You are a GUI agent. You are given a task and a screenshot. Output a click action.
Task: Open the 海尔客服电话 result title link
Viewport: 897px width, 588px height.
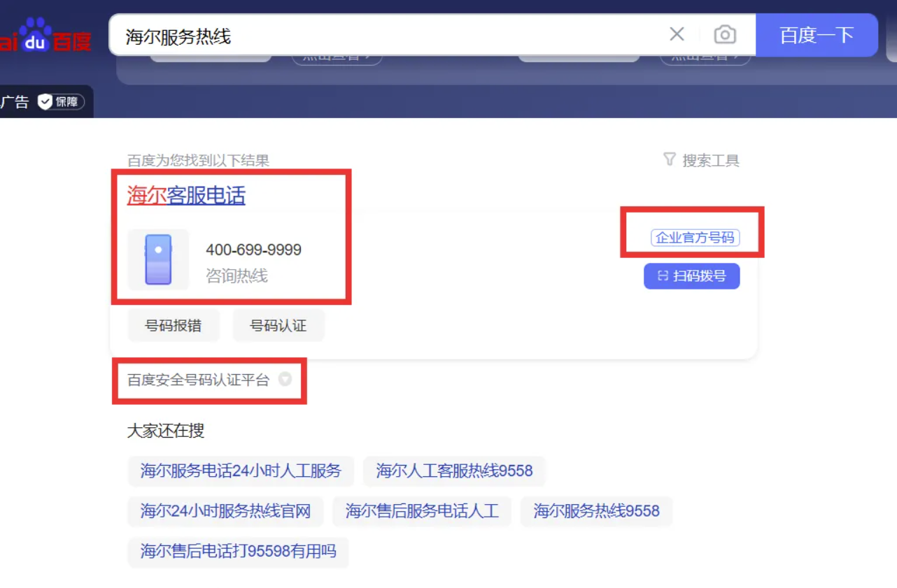[186, 196]
